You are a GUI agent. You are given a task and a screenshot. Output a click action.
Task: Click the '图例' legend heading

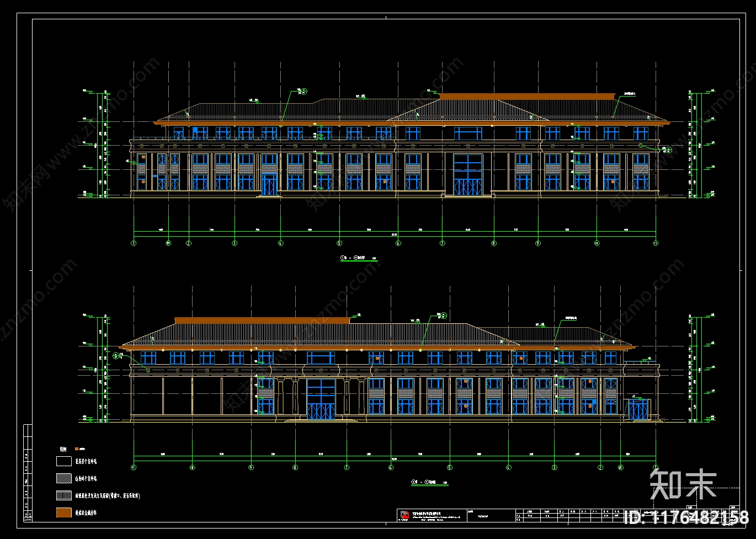63,449
